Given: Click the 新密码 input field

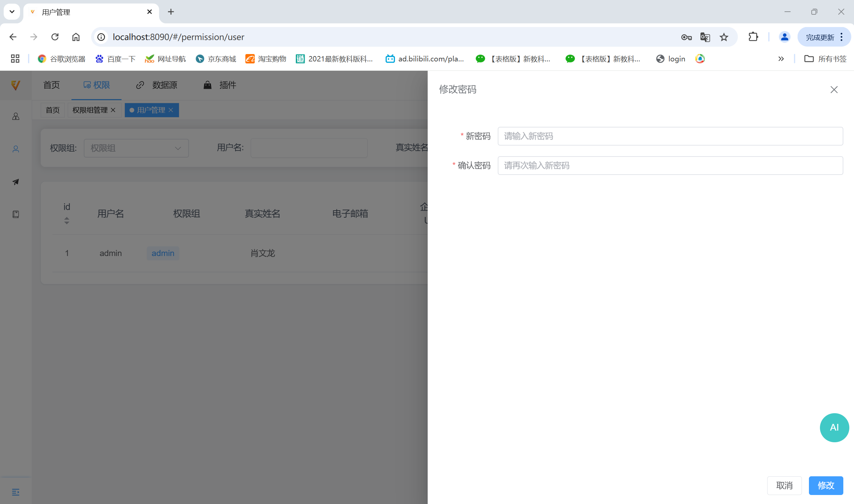Looking at the screenshot, I should [x=670, y=136].
